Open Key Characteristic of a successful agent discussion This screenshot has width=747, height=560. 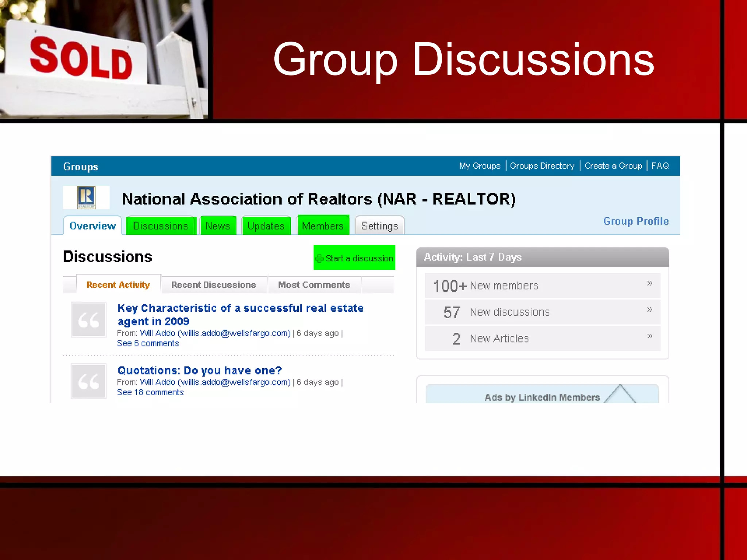[240, 315]
